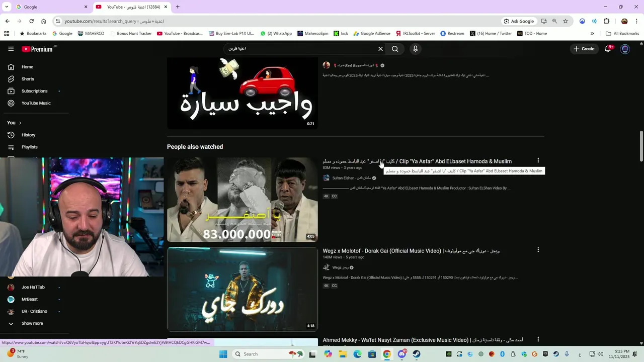Open the Chrome apps grid icon
644x362 pixels.
tap(7, 34)
